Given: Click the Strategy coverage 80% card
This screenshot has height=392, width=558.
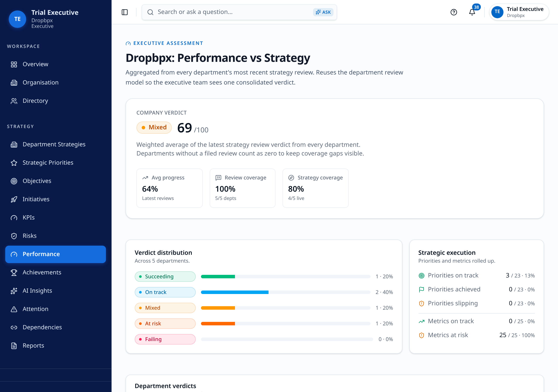Looking at the screenshot, I should (315, 188).
